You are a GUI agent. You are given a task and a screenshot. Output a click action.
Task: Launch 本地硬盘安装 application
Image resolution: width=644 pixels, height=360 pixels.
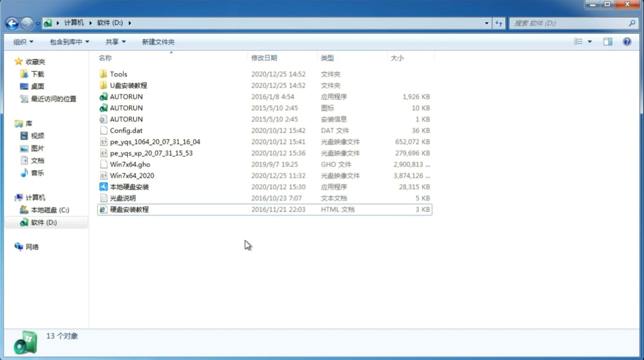pyautogui.click(x=129, y=187)
